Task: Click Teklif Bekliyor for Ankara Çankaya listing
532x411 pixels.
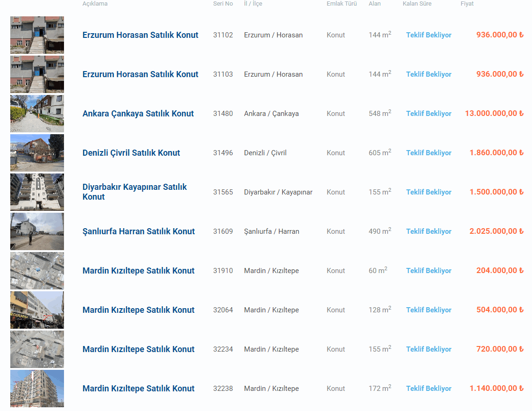Action: click(x=429, y=114)
